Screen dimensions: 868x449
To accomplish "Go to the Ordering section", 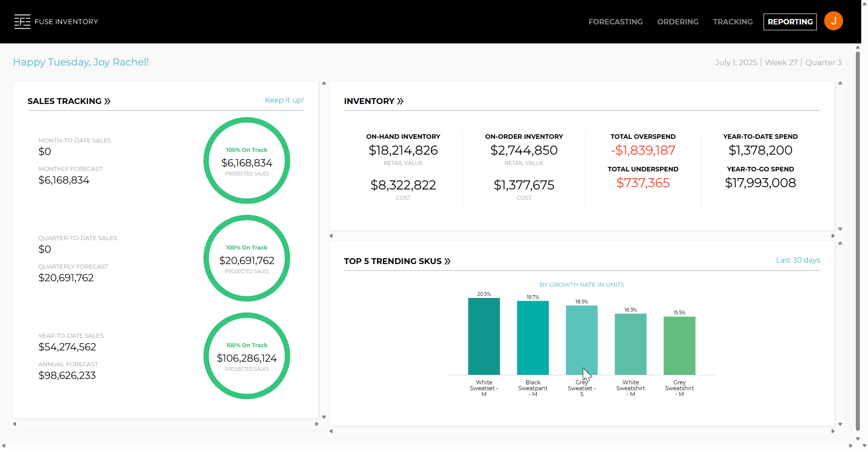I will coord(678,22).
